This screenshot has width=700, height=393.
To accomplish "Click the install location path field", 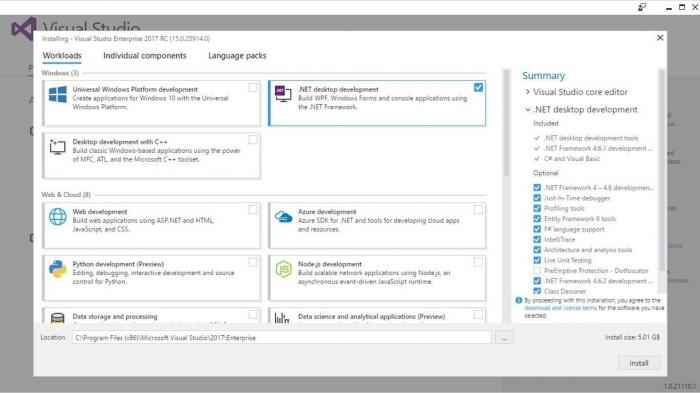I will click(281, 338).
